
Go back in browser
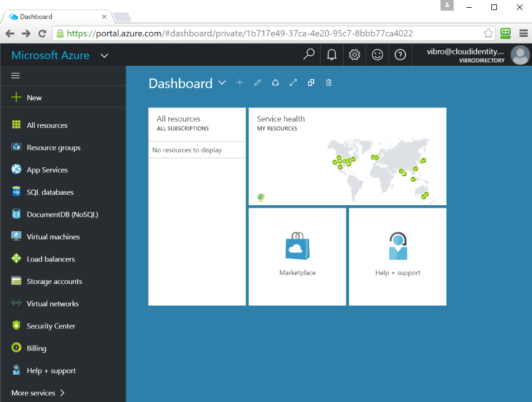[x=10, y=33]
